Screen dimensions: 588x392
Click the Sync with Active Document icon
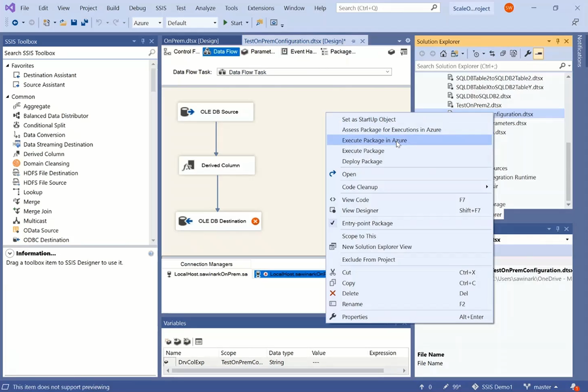point(492,54)
